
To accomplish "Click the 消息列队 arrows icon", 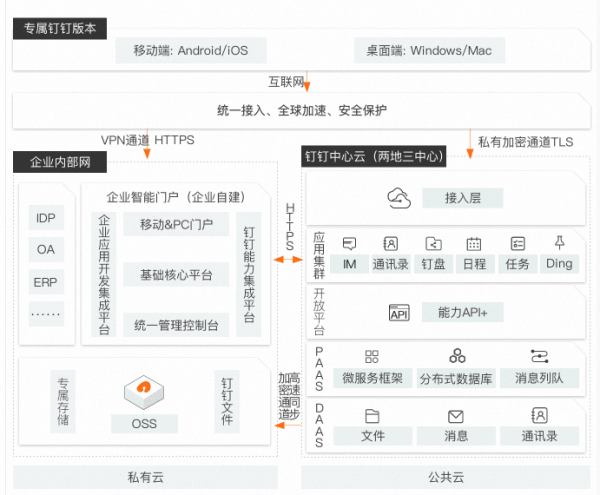I will (x=539, y=356).
